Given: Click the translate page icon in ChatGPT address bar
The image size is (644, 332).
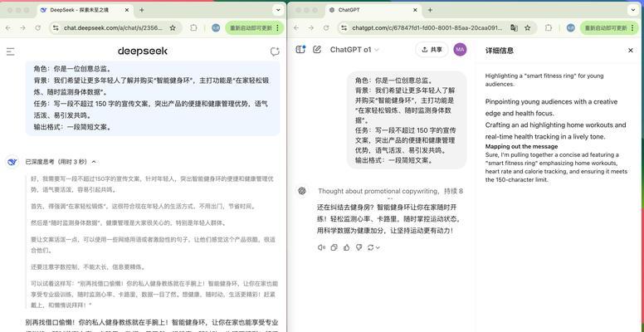Looking at the screenshot, I should point(514,28).
